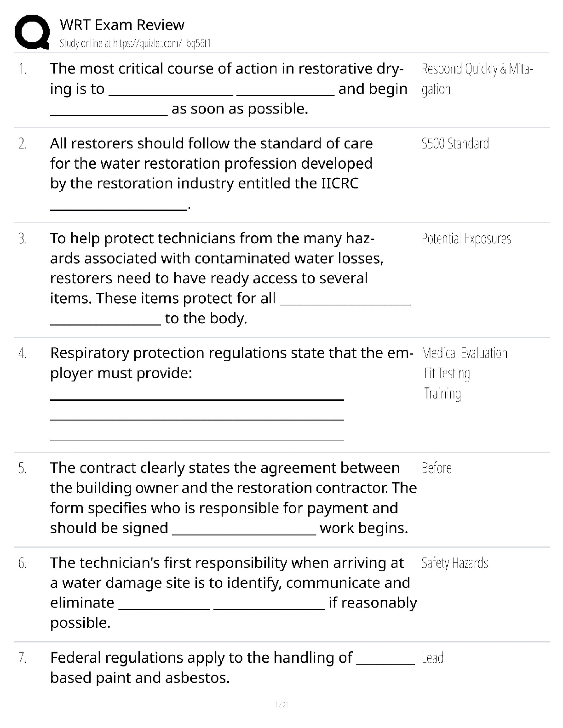Click the 'Fit Testing' answer line

[447, 373]
